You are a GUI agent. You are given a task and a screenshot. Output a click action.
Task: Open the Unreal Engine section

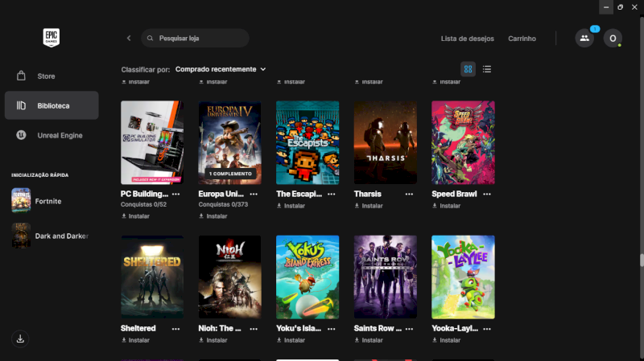click(x=52, y=135)
